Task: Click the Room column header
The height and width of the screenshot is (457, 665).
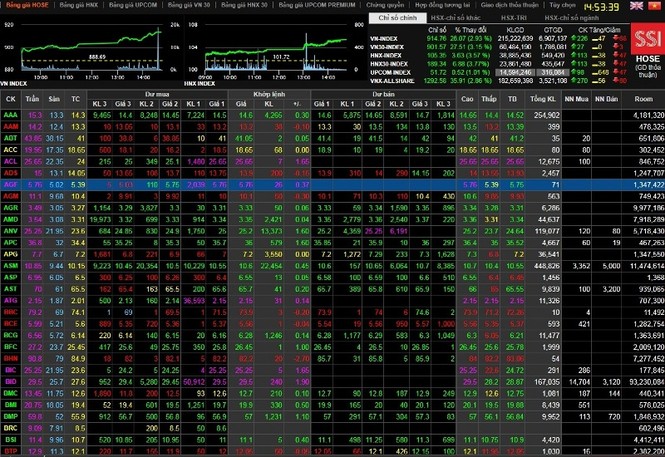Action: point(643,99)
